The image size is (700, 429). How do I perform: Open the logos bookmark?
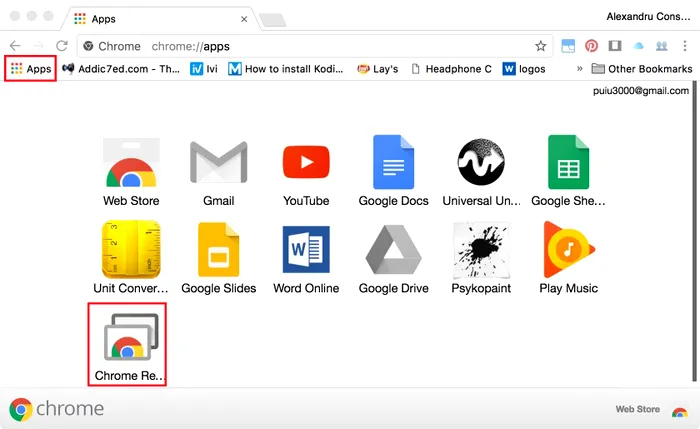click(524, 69)
